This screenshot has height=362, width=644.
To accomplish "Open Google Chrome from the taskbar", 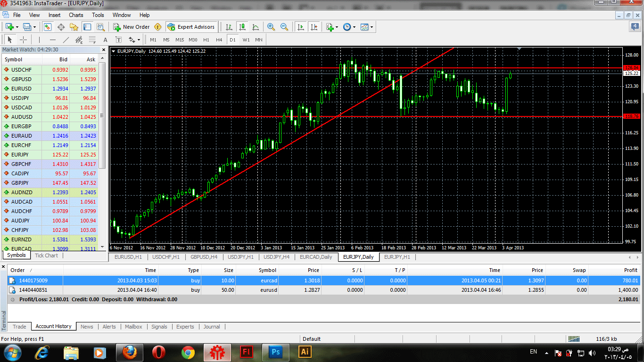I will [x=188, y=352].
